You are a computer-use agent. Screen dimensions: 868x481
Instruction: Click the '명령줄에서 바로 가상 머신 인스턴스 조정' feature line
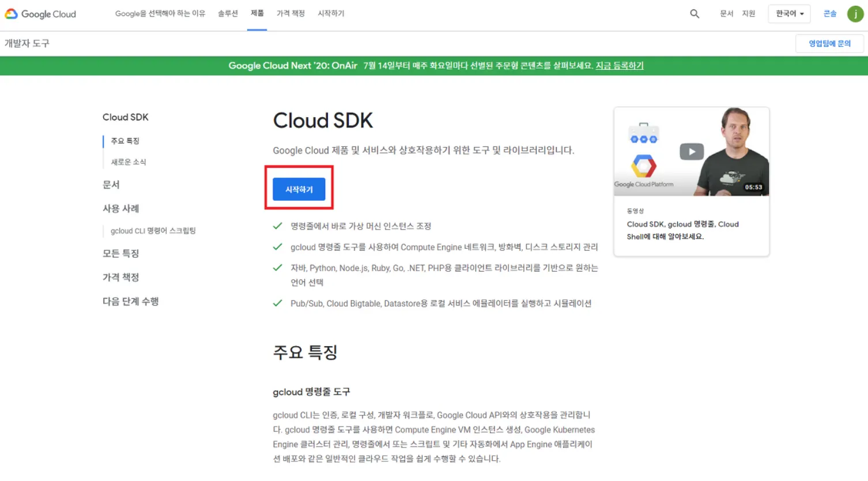(361, 226)
